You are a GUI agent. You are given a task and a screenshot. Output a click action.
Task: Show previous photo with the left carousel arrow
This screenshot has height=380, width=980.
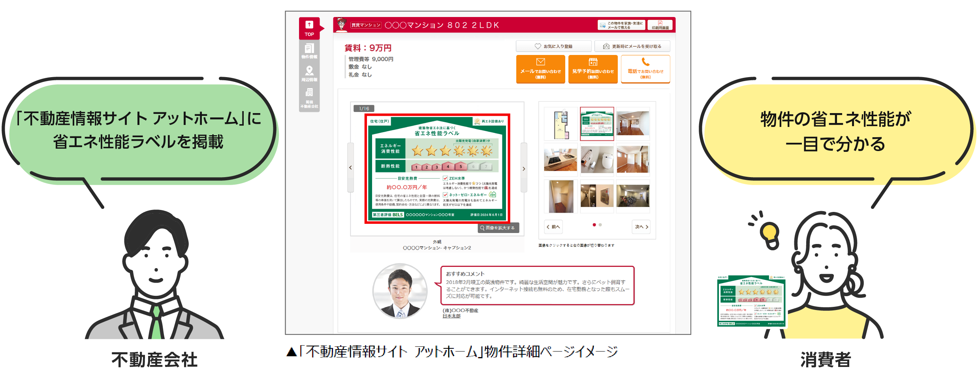click(350, 168)
